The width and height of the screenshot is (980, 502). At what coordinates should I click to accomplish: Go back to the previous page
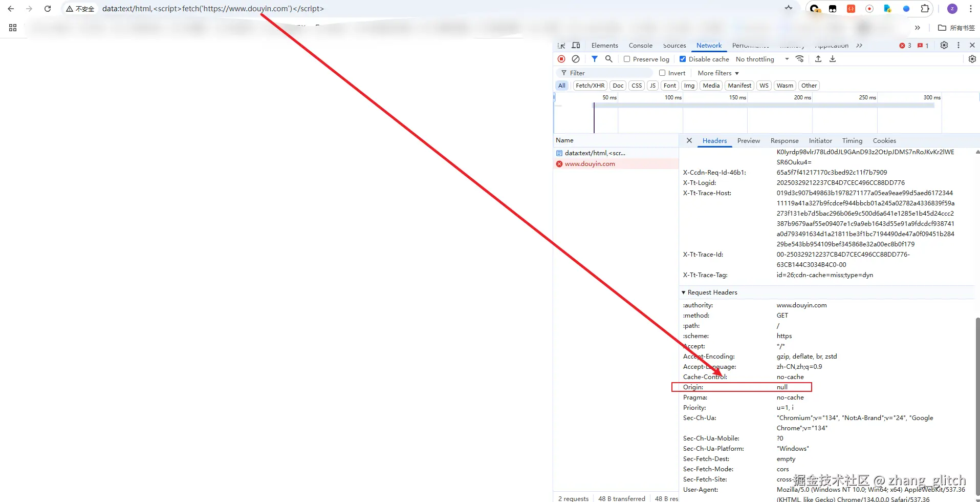[11, 9]
